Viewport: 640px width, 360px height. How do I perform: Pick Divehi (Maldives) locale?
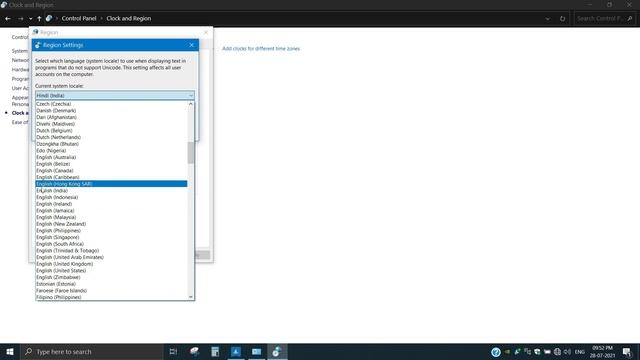coord(111,124)
